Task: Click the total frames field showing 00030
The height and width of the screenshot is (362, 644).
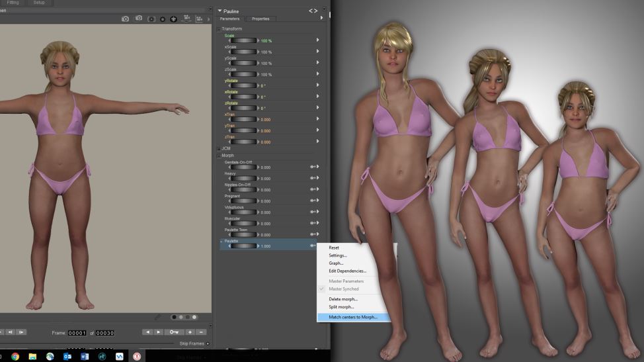Action: [x=104, y=333]
